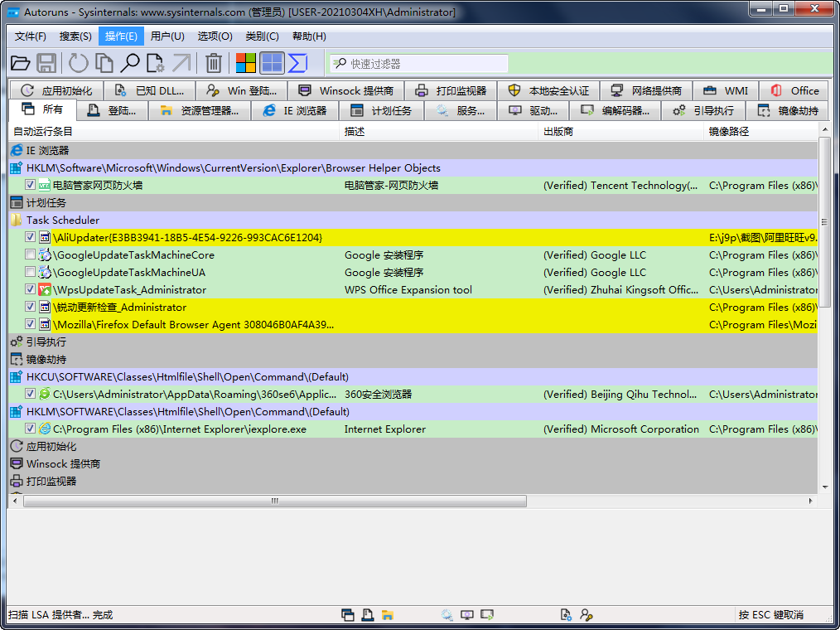Click the entry properties document-gear icon
The width and height of the screenshot is (840, 630).
pyautogui.click(x=156, y=63)
